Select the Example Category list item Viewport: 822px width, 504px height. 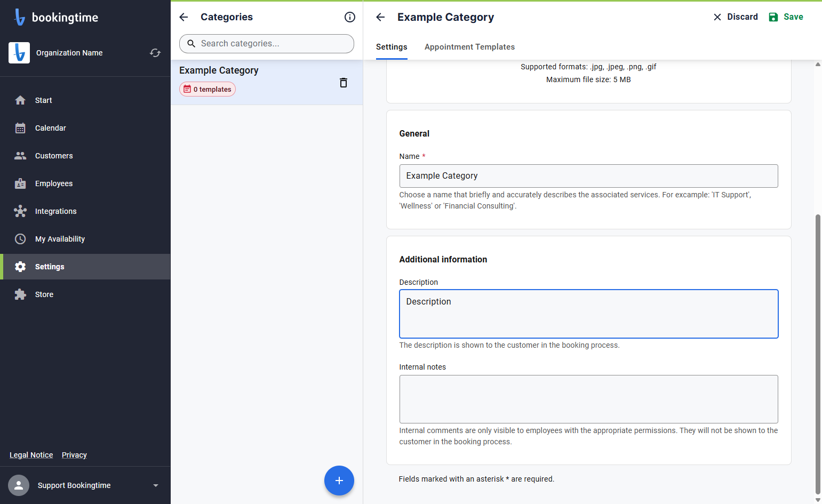(x=267, y=82)
